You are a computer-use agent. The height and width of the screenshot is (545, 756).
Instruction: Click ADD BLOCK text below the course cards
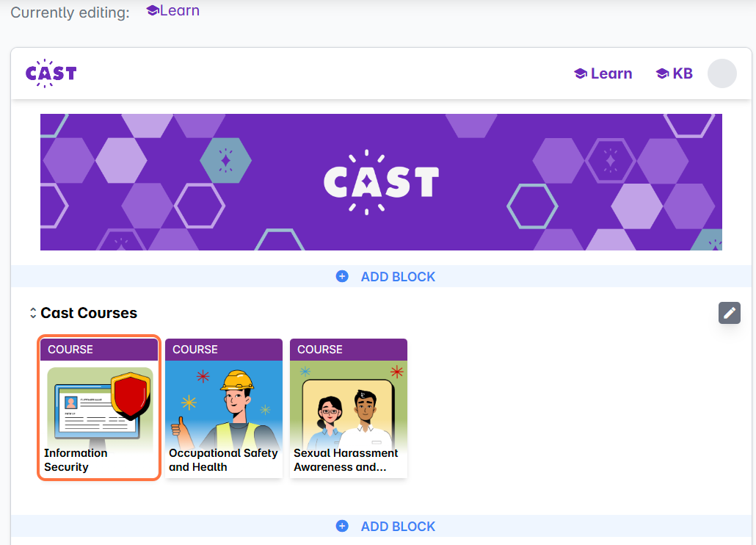(x=398, y=527)
